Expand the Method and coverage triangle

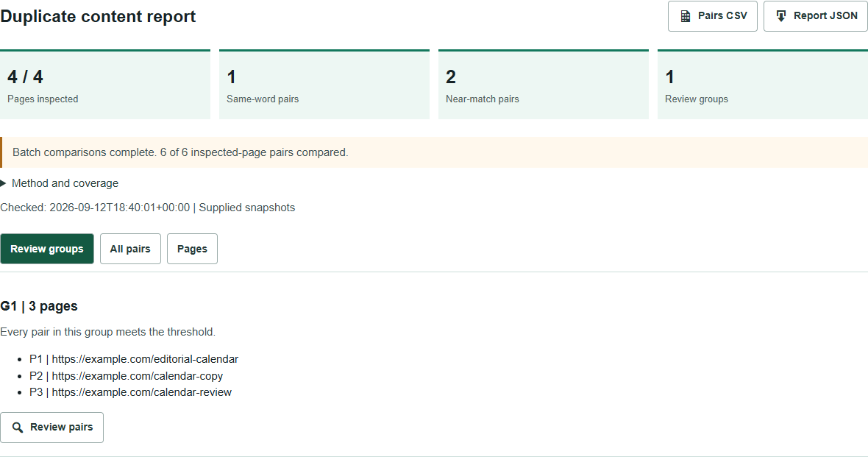point(4,183)
